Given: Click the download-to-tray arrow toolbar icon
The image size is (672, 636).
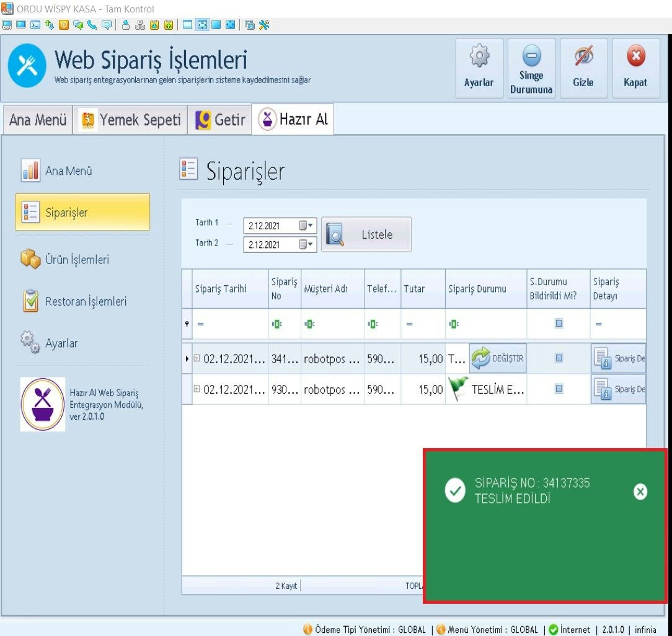Looking at the screenshot, I should pyautogui.click(x=126, y=25).
